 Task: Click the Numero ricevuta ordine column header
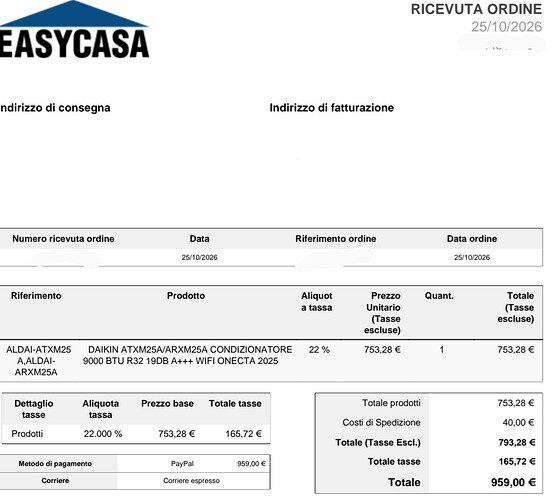click(63, 239)
